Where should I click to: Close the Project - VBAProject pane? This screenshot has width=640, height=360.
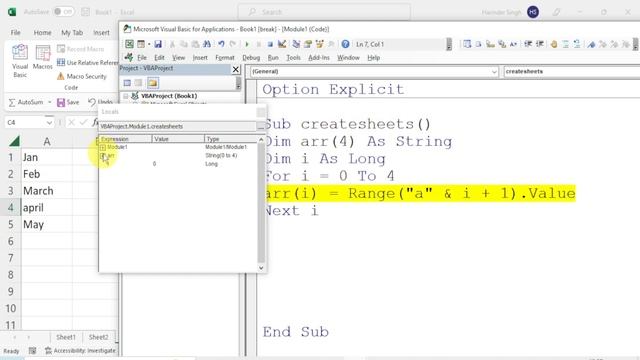236,69
